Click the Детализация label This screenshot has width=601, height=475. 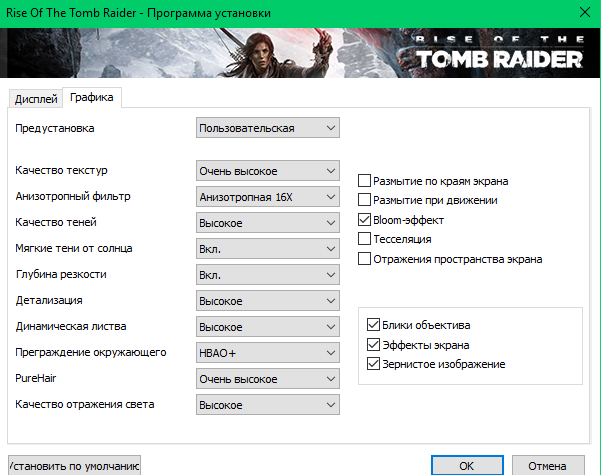[x=49, y=301]
